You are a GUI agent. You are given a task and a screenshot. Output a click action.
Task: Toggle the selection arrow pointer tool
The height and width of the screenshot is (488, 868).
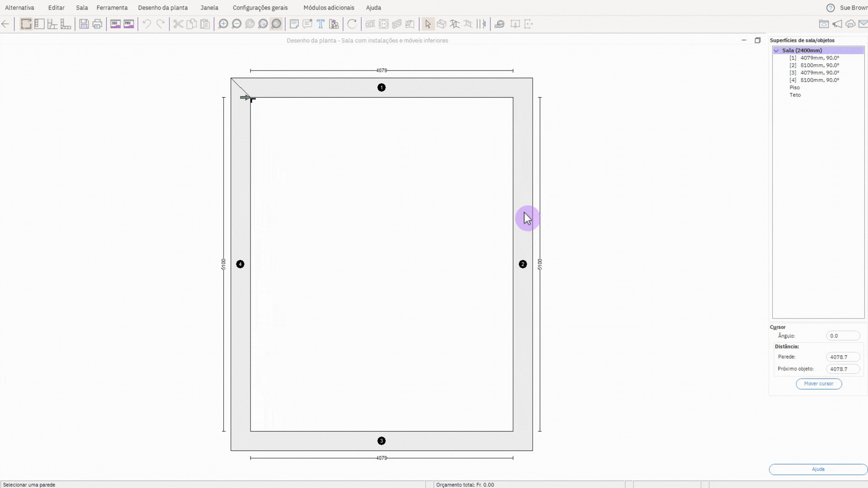[428, 24]
